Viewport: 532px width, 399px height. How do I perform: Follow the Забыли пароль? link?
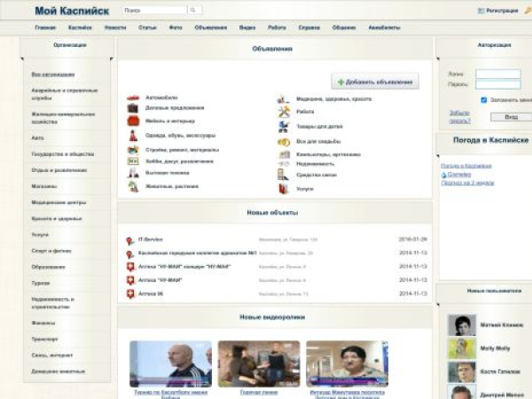click(459, 117)
